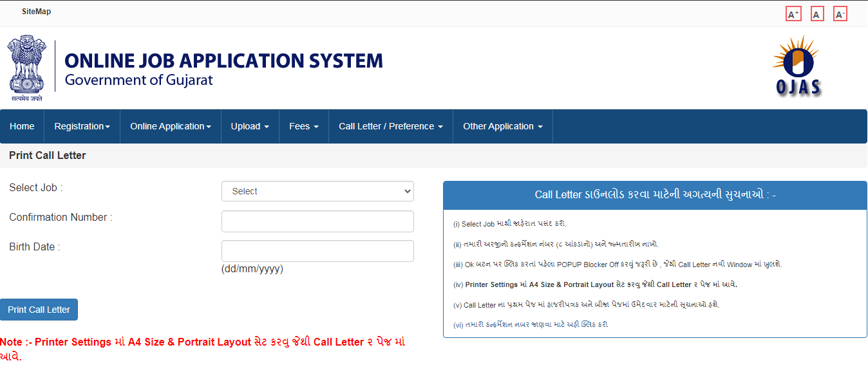Expand the Registration menu

(x=82, y=126)
